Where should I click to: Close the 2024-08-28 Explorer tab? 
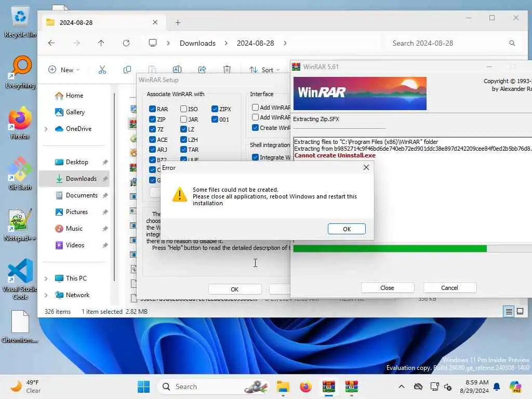tap(155, 22)
